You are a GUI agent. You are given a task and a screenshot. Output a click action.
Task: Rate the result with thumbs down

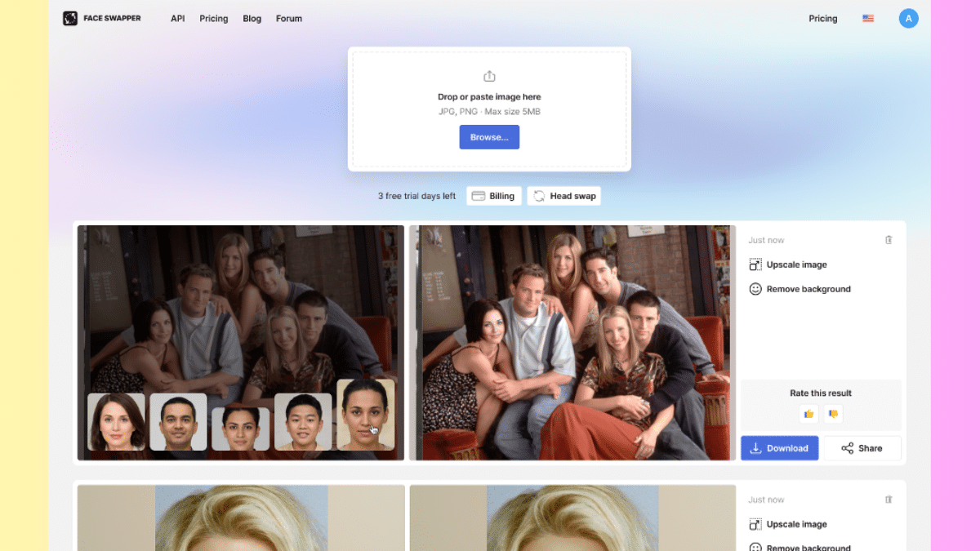tap(833, 414)
